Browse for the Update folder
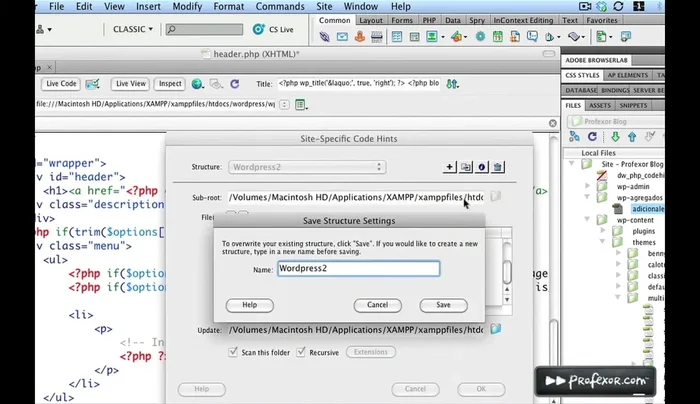 [x=496, y=329]
